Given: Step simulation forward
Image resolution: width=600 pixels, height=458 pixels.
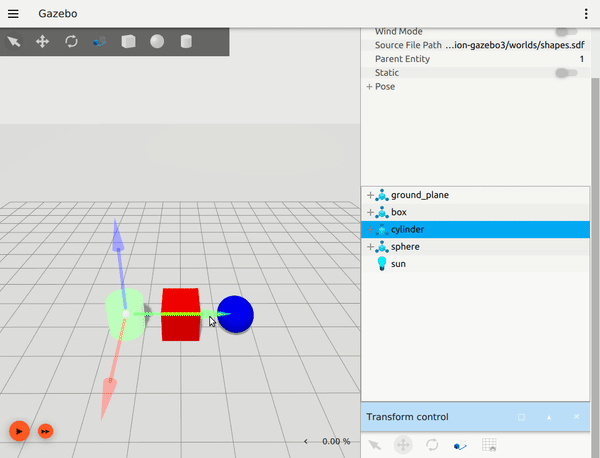Looking at the screenshot, I should 46,432.
